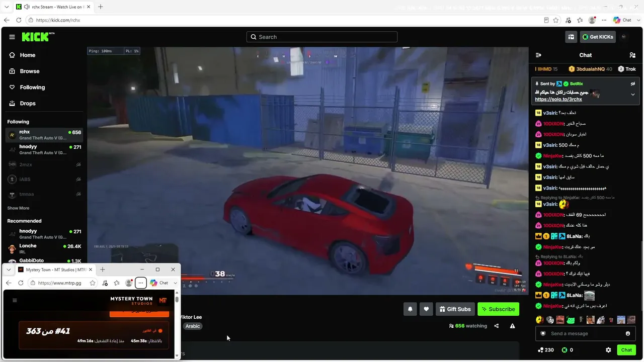The height and width of the screenshot is (362, 644).
Task: Open offline iABS channel
Action: click(44, 179)
